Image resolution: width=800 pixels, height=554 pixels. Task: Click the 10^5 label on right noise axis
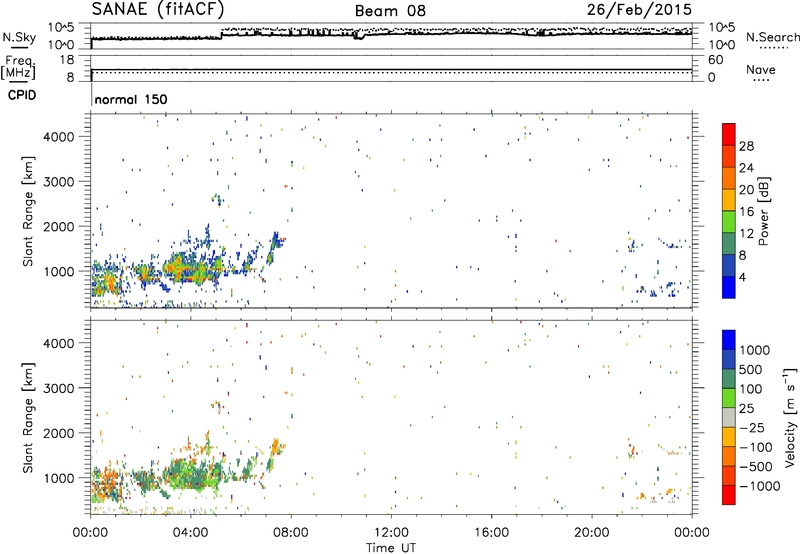(722, 28)
